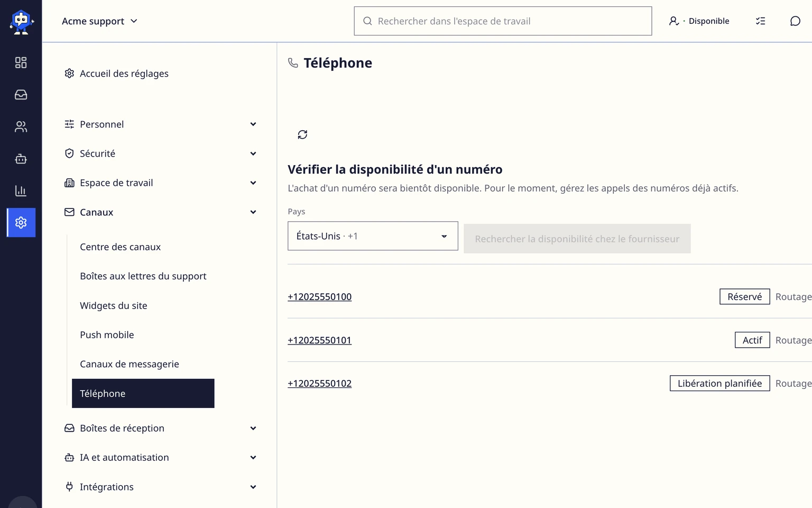
Task: Click the Libération planifiée badge
Action: coord(719,384)
